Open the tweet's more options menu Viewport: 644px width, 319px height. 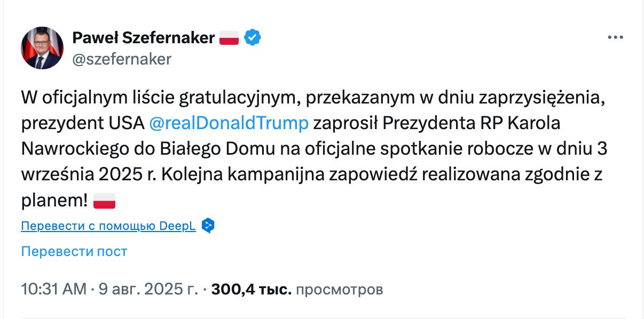[616, 38]
